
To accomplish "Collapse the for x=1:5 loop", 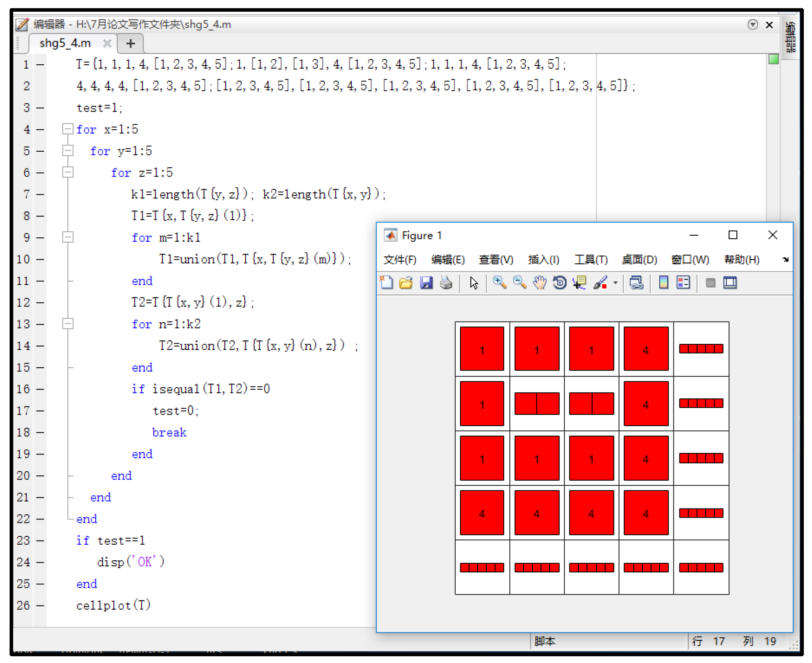I will click(x=67, y=129).
